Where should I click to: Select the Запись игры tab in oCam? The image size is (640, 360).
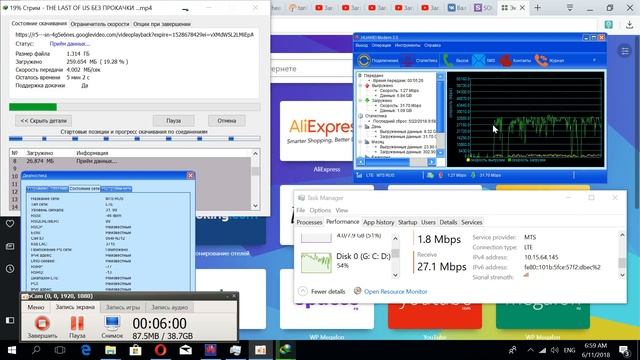123,307
